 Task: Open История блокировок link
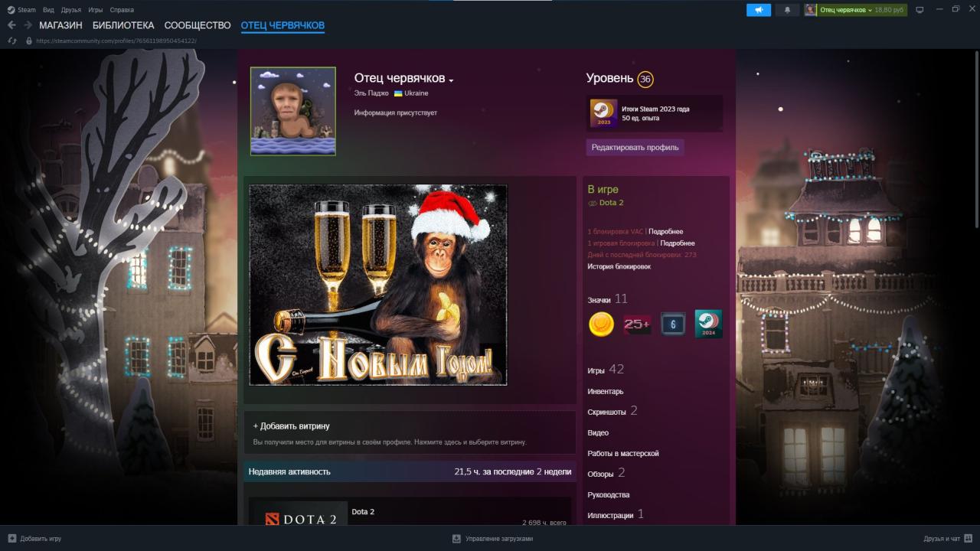(x=619, y=266)
